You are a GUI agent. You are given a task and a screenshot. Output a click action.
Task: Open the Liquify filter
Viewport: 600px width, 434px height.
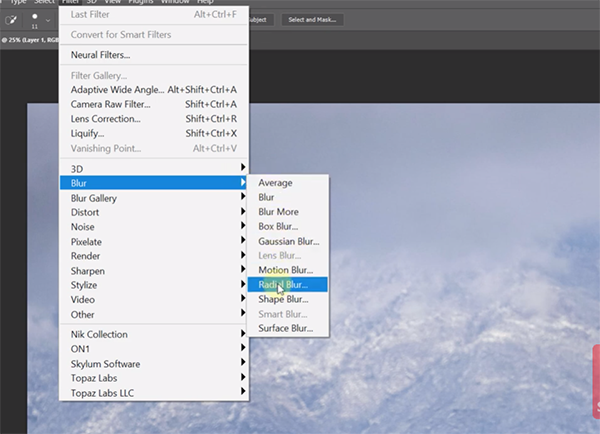pyautogui.click(x=154, y=134)
